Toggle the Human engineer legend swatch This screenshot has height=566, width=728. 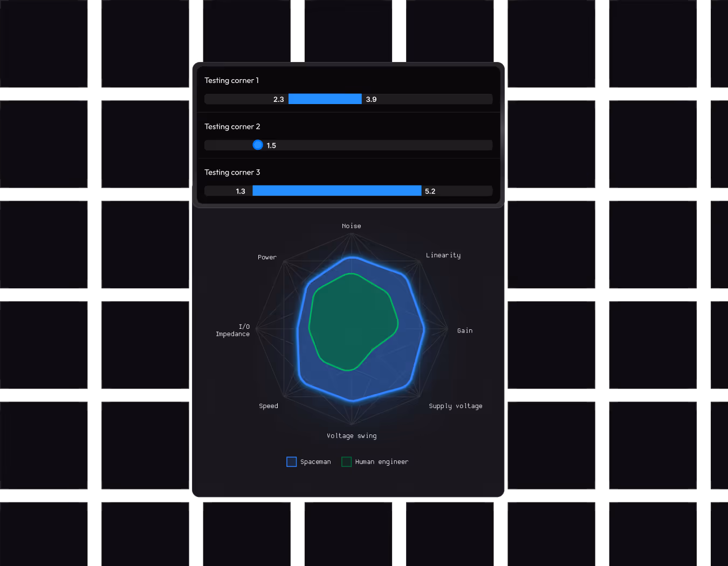pos(347,462)
